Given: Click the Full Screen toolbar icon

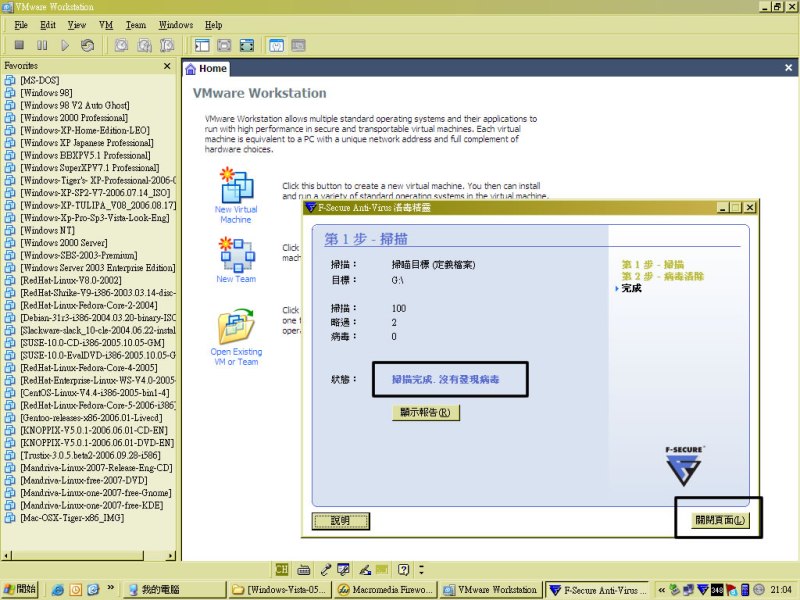Looking at the screenshot, I should pos(247,45).
